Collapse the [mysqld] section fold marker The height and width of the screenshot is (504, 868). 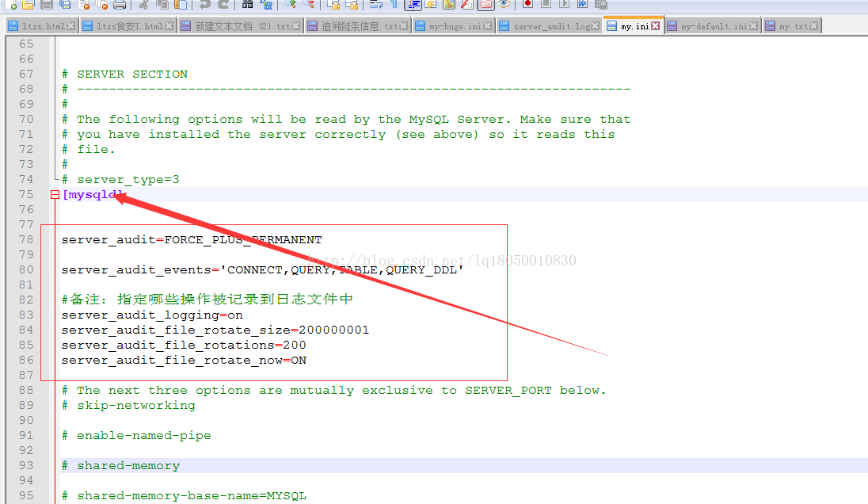55,194
